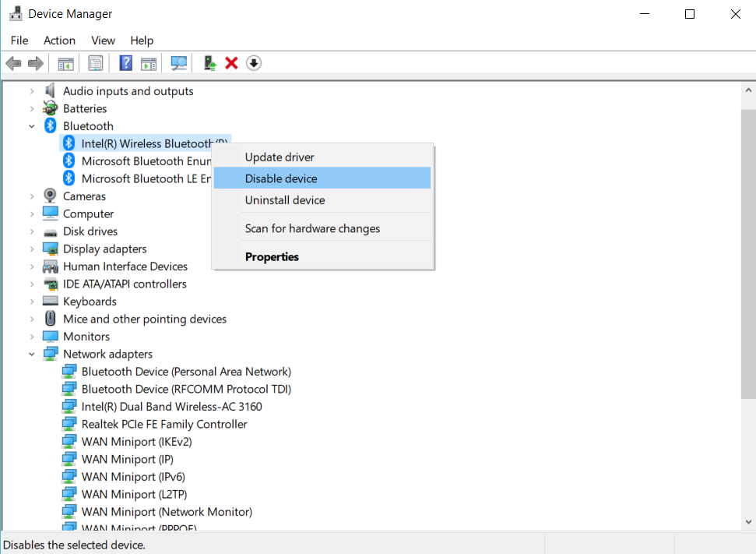The image size is (756, 554).
Task: Click the Batteries category icon
Action: [50, 108]
